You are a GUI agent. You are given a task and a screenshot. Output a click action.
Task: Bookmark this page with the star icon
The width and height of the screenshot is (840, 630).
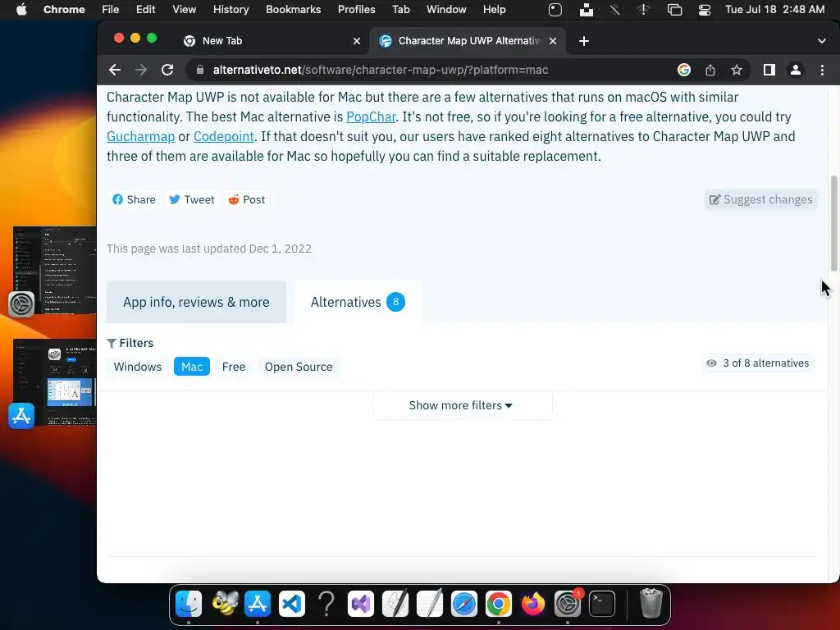[x=737, y=70]
